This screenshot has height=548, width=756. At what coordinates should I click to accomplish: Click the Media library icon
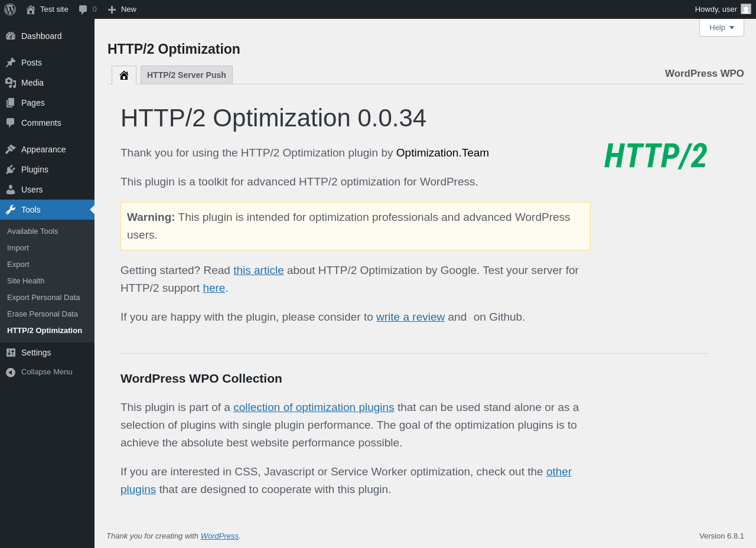coord(11,83)
